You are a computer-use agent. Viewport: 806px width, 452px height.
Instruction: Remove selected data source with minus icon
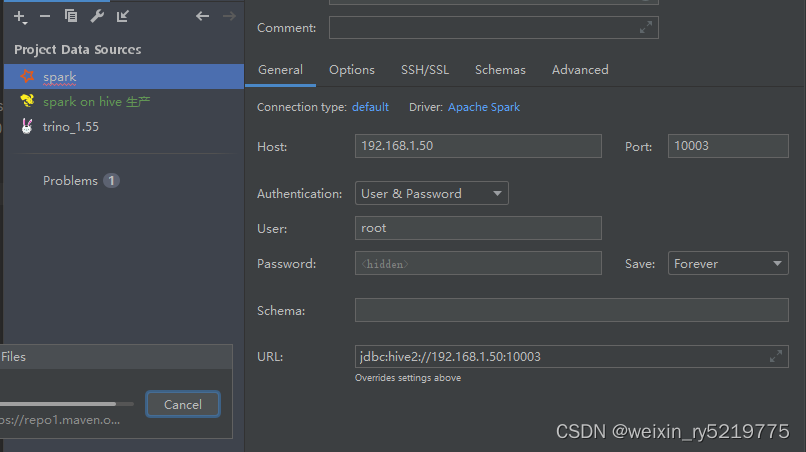(45, 16)
